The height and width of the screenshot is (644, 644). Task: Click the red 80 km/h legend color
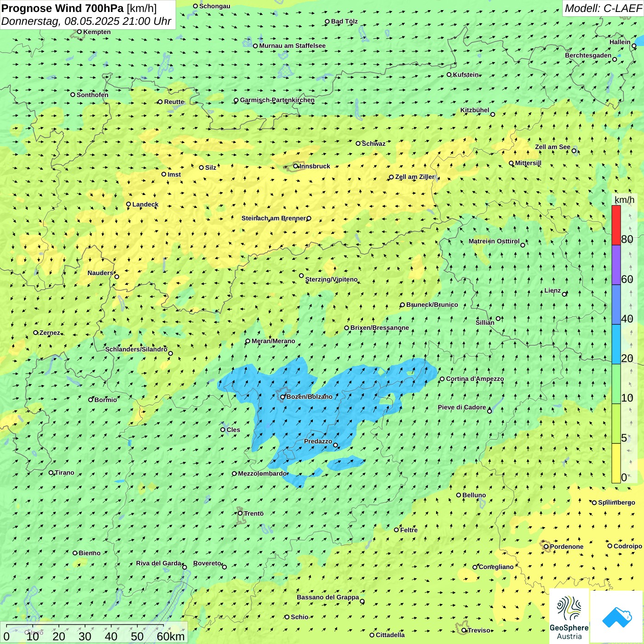[616, 225]
